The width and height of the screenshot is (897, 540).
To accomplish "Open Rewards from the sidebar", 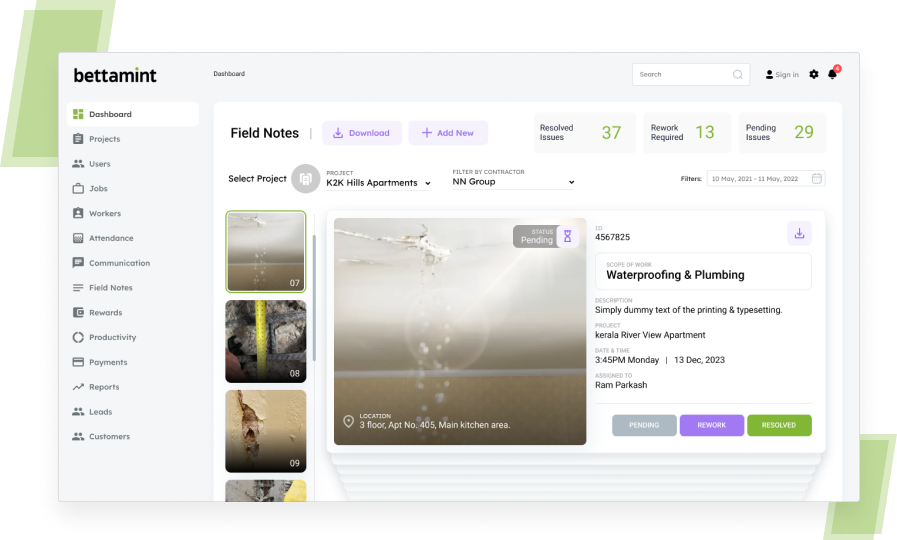I will coord(105,312).
